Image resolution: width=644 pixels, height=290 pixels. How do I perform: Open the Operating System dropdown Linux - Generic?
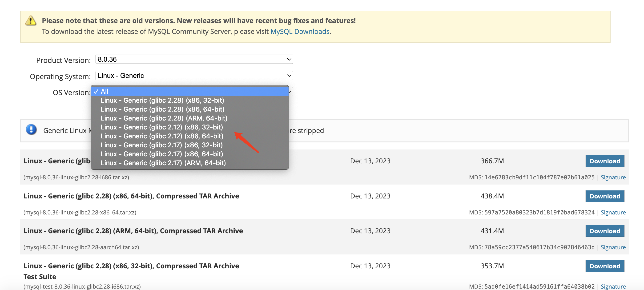click(x=194, y=76)
